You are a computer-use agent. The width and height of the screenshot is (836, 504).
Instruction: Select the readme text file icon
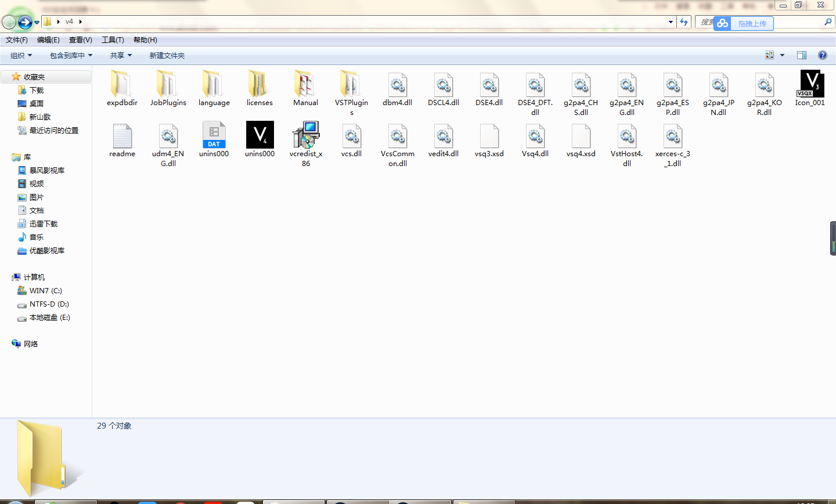coord(122,135)
